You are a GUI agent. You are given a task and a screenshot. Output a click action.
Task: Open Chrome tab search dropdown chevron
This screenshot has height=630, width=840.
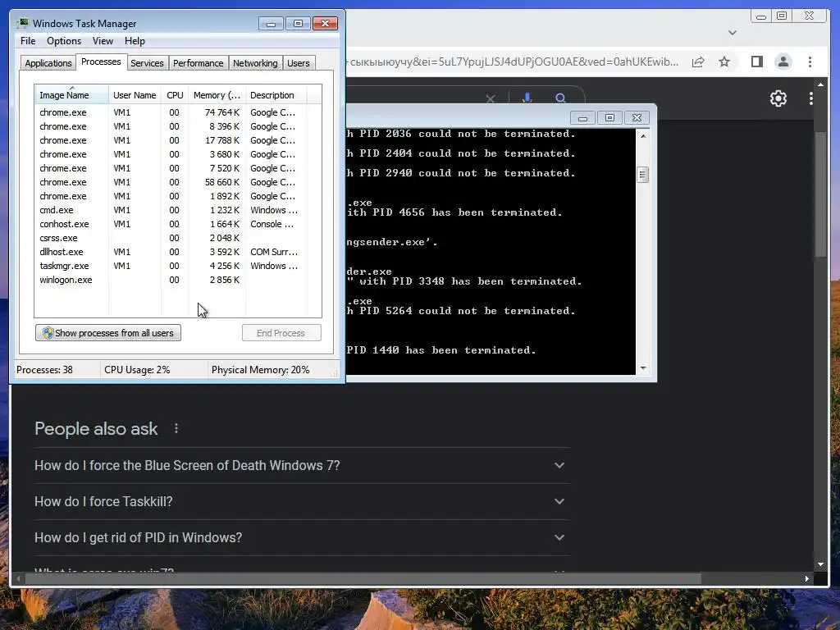click(x=733, y=33)
